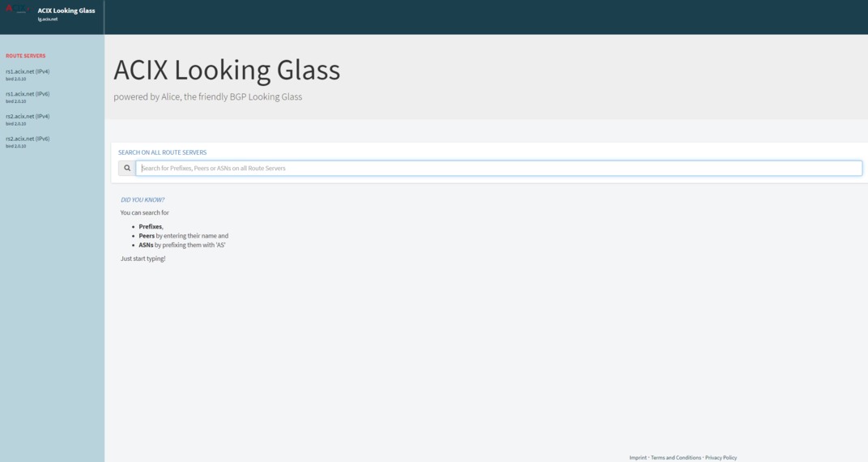Open Terms and Conditions footer link

[676, 458]
